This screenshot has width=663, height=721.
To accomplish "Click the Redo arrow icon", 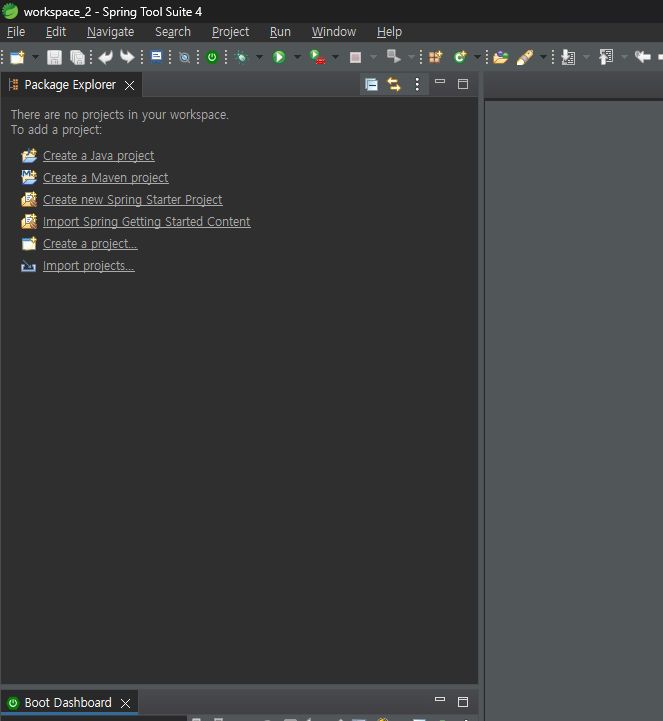I will point(127,57).
